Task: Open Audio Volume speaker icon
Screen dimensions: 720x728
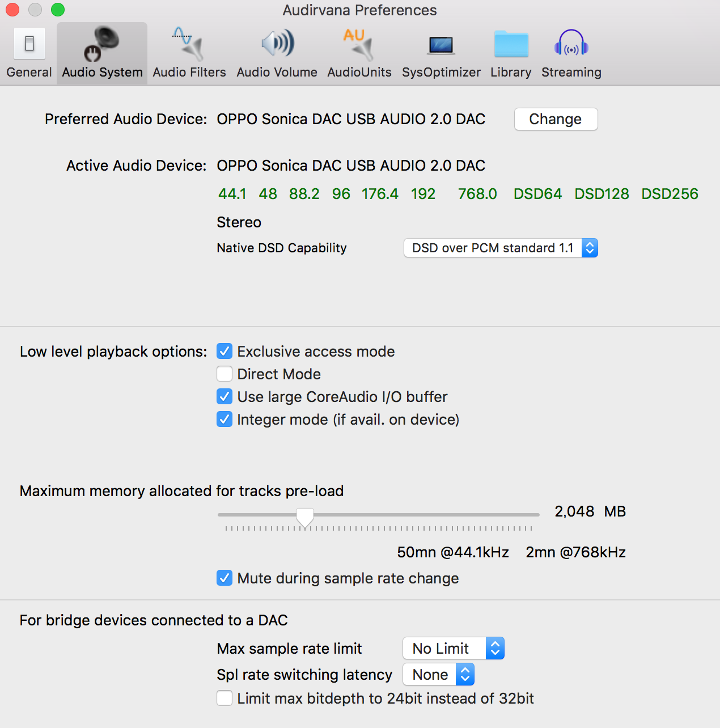Action: pyautogui.click(x=277, y=44)
